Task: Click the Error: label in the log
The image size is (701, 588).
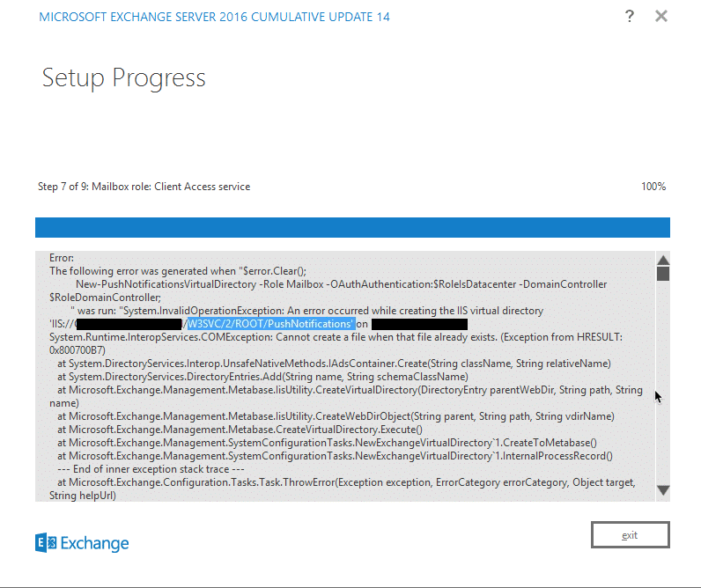Action: click(62, 258)
